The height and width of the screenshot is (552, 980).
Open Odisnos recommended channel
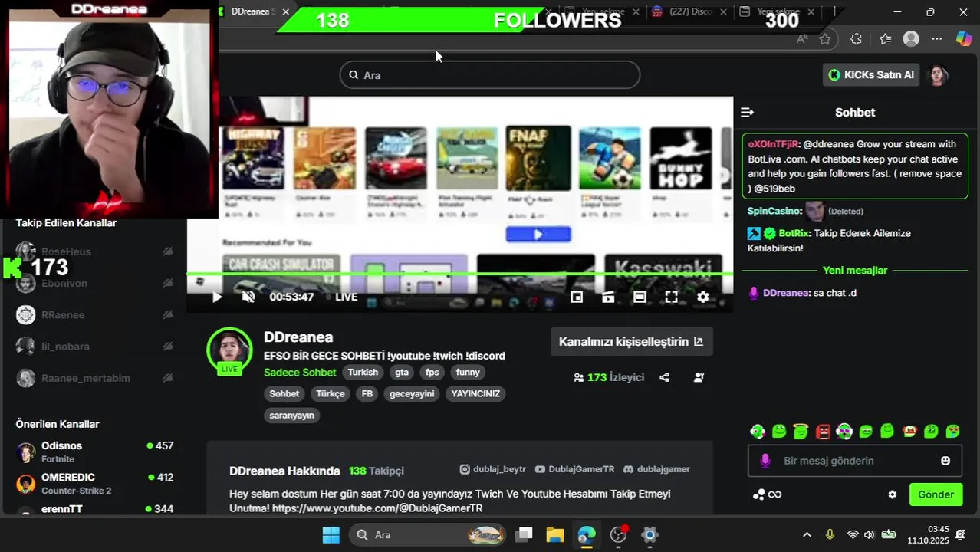94,452
